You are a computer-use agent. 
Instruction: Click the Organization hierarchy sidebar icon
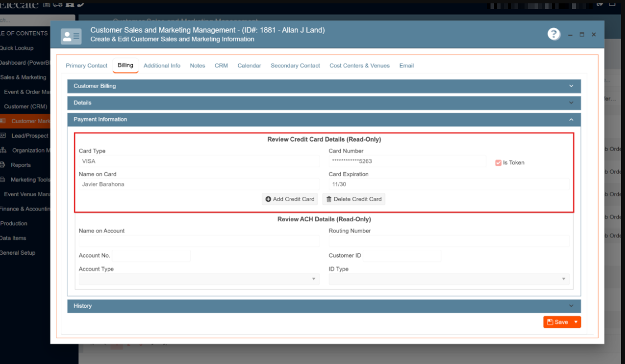3,150
